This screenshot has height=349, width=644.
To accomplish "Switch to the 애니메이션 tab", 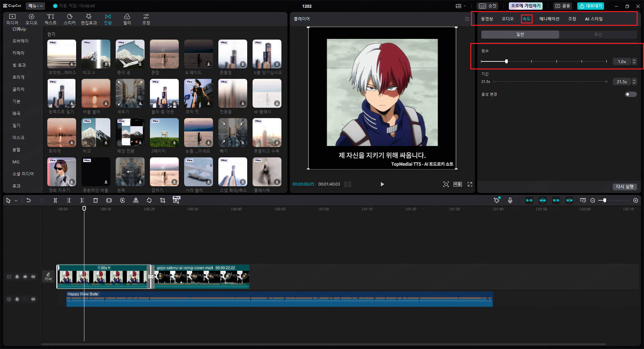I will click(549, 19).
